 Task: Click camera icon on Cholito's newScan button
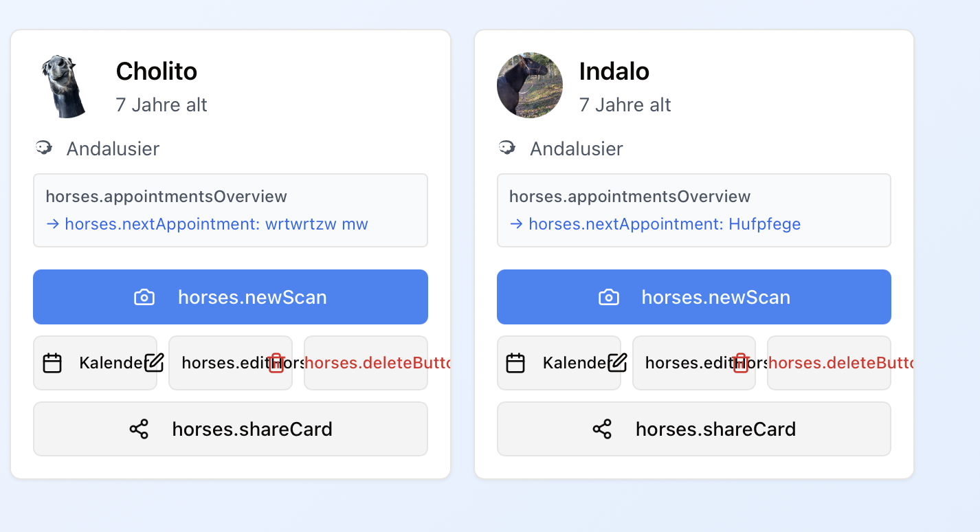(144, 297)
